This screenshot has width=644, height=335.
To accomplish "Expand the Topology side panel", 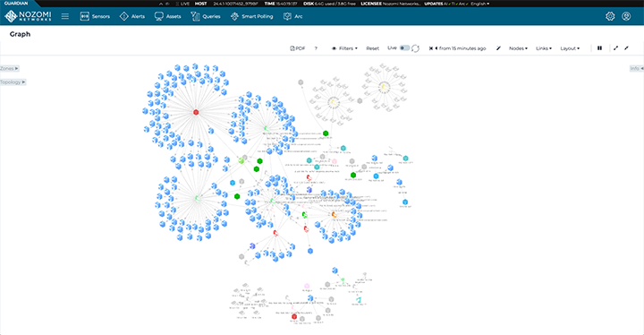I will (13, 82).
